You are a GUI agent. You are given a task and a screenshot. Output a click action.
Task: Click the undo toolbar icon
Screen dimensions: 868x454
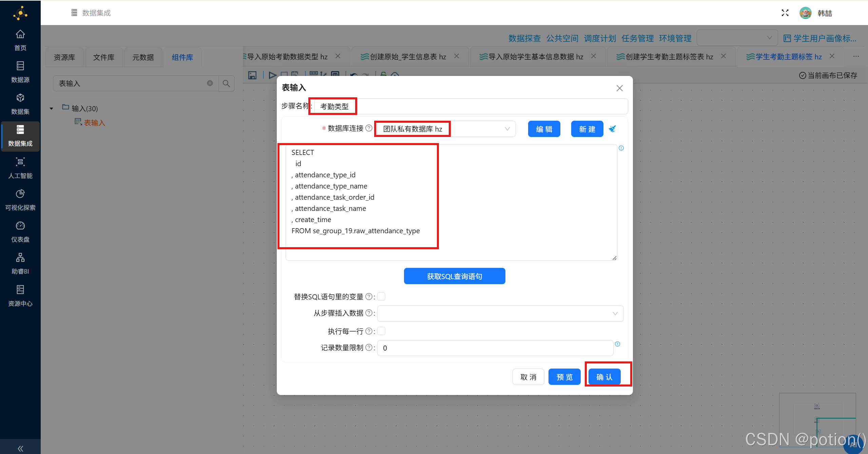tap(354, 75)
